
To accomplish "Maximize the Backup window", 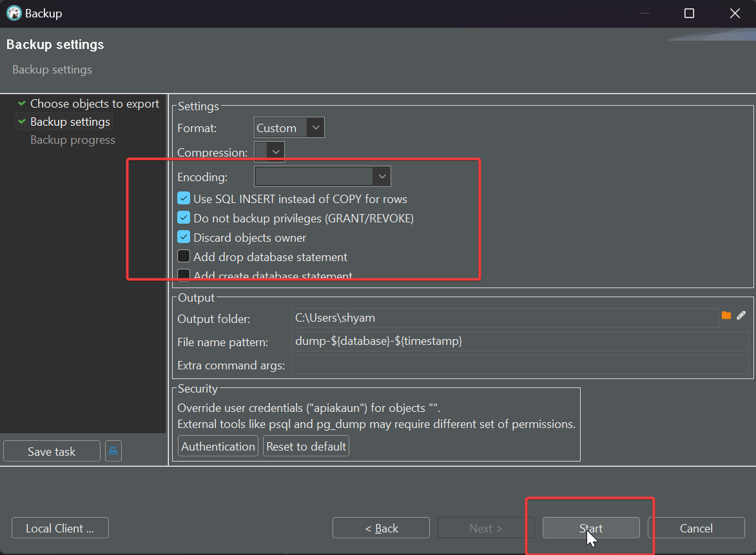I will (x=689, y=13).
